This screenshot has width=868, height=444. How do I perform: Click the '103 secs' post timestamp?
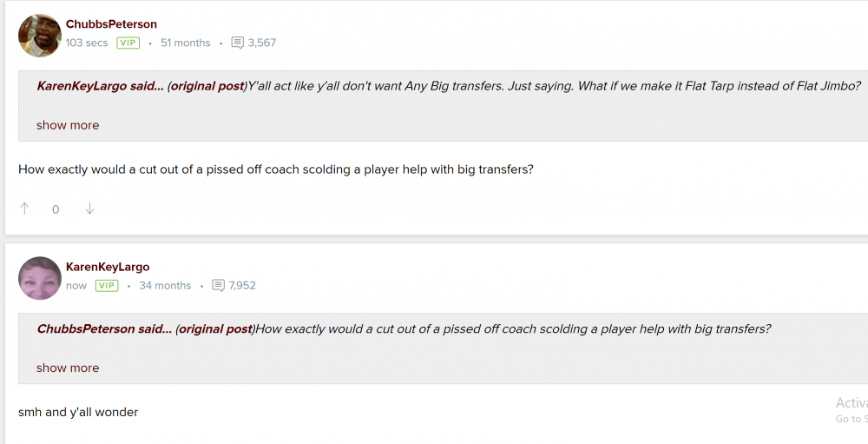pyautogui.click(x=87, y=43)
